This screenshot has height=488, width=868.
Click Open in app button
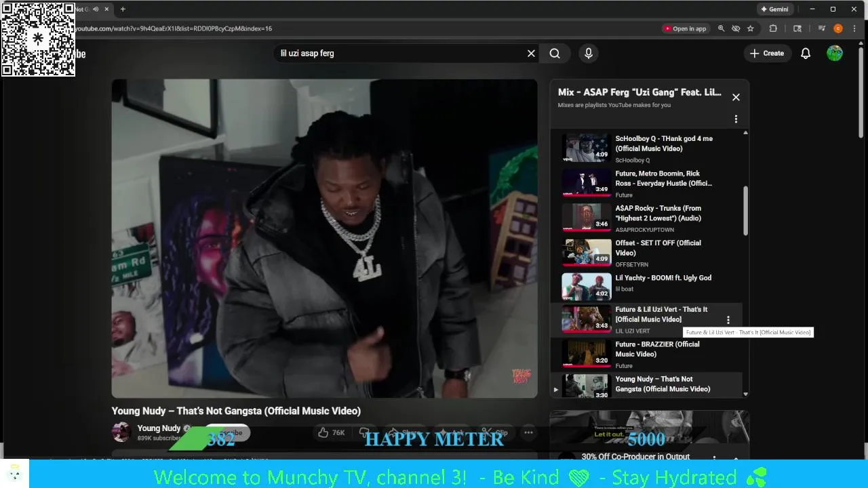point(686,28)
